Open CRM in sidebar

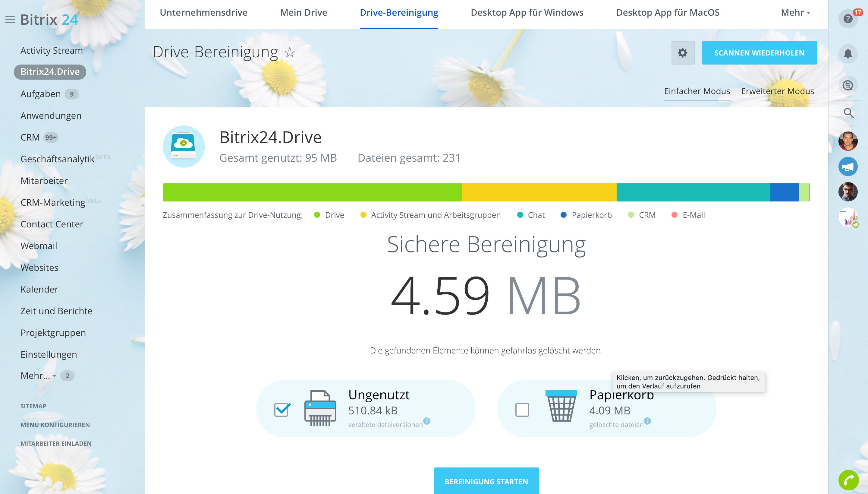coord(30,138)
